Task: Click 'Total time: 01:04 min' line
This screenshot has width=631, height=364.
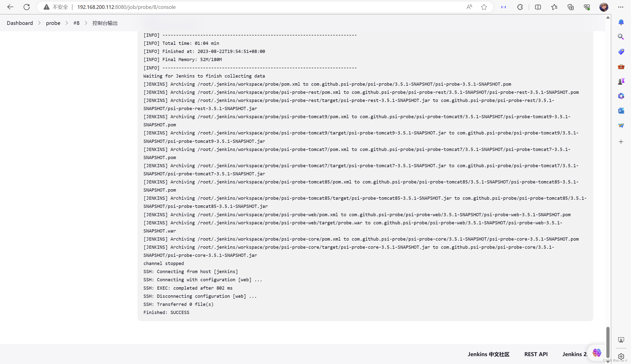Action: 181,43
